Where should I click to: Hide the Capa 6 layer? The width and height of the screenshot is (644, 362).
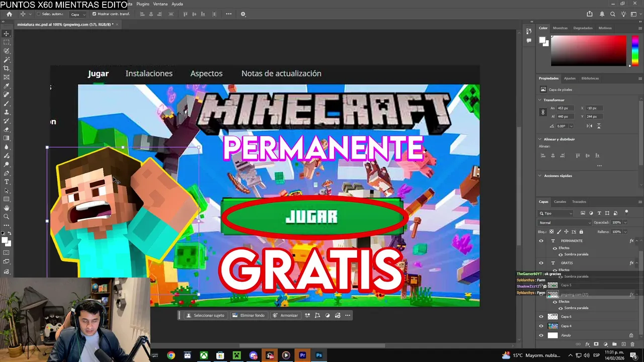[541, 317]
